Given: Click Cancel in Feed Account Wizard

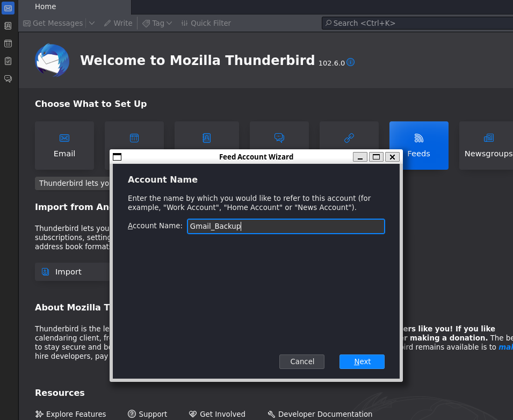Looking at the screenshot, I should pyautogui.click(x=302, y=362).
